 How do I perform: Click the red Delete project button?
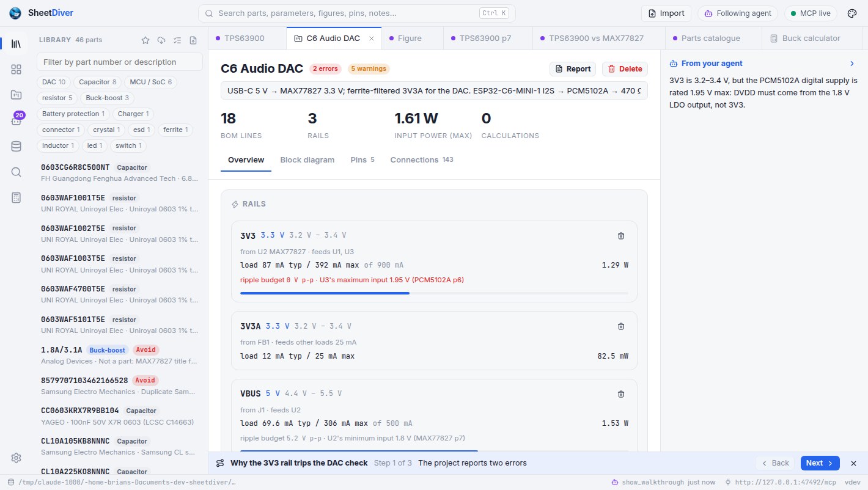pyautogui.click(x=625, y=69)
